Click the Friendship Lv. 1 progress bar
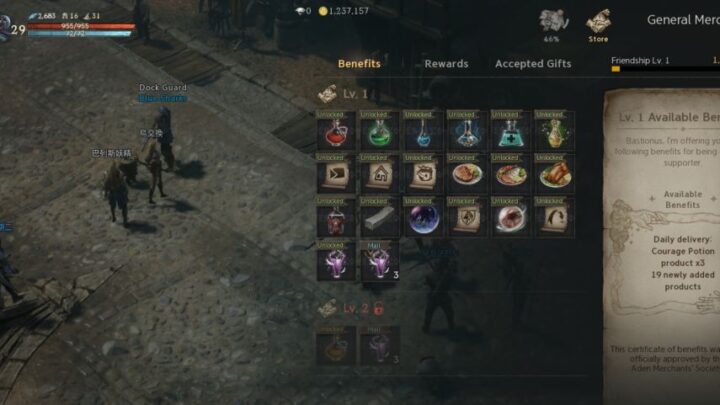This screenshot has height=405, width=720. click(x=665, y=69)
